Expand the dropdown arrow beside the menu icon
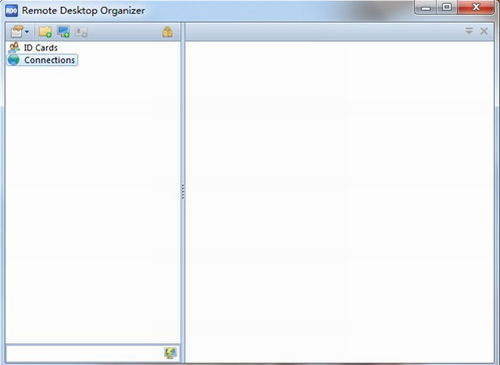500x365 pixels. (27, 32)
